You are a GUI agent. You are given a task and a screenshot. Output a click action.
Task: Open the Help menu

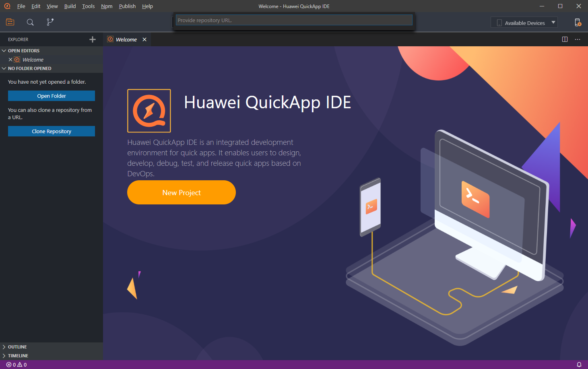(147, 6)
